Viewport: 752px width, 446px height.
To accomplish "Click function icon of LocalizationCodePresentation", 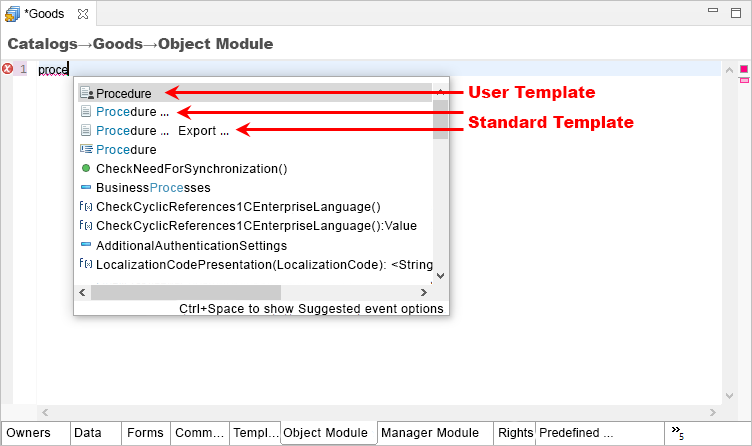I will tap(86, 265).
